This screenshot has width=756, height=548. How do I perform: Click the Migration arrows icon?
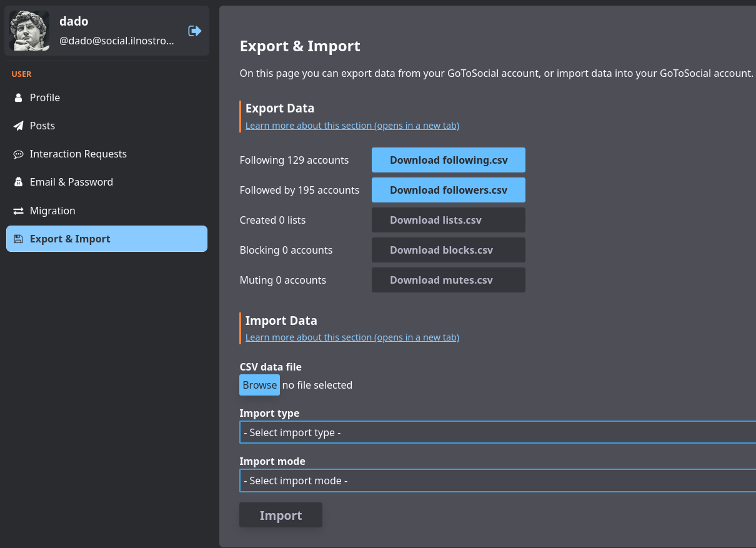click(x=18, y=211)
